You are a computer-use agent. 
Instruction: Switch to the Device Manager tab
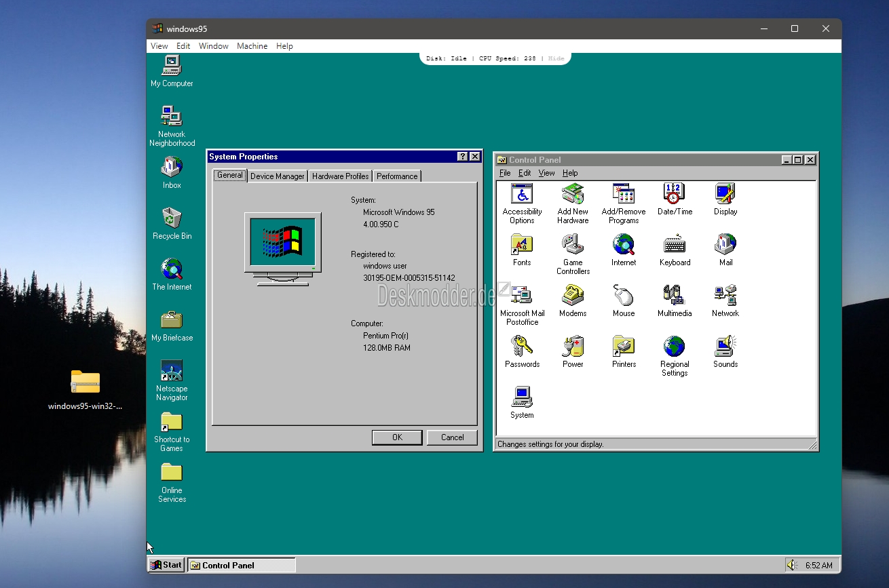[x=277, y=176]
